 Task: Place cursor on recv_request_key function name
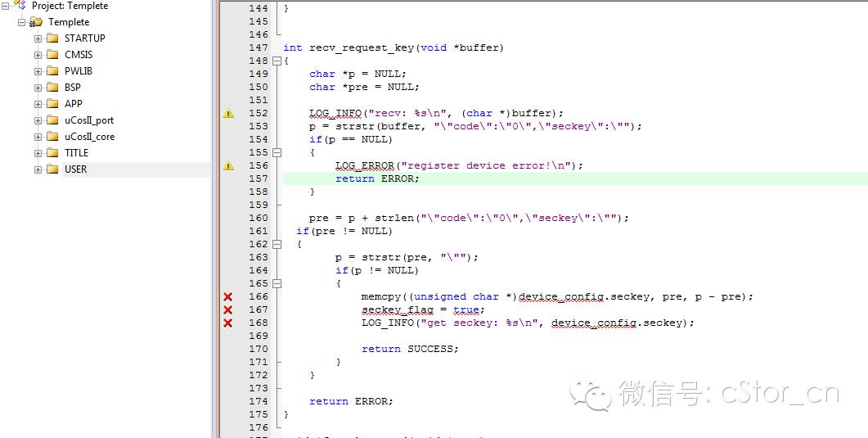(362, 47)
